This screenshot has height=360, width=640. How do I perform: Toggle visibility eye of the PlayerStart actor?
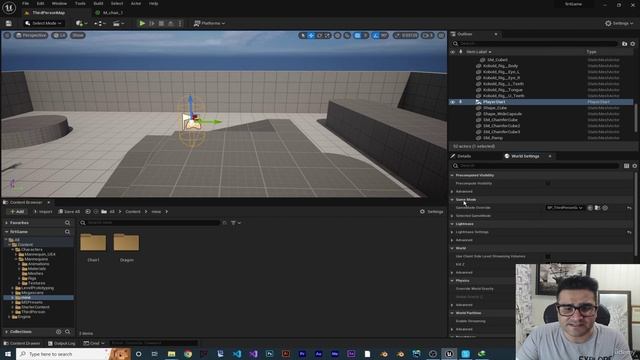click(452, 102)
